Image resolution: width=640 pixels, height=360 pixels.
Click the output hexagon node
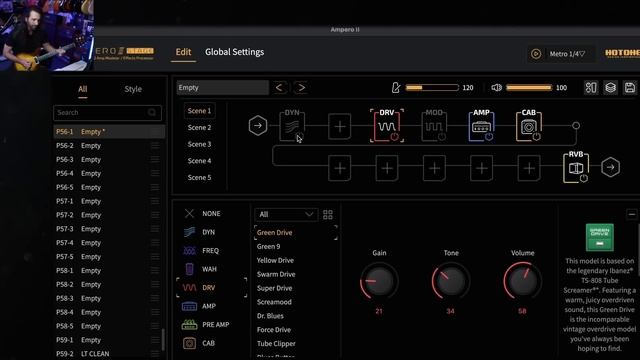click(611, 167)
